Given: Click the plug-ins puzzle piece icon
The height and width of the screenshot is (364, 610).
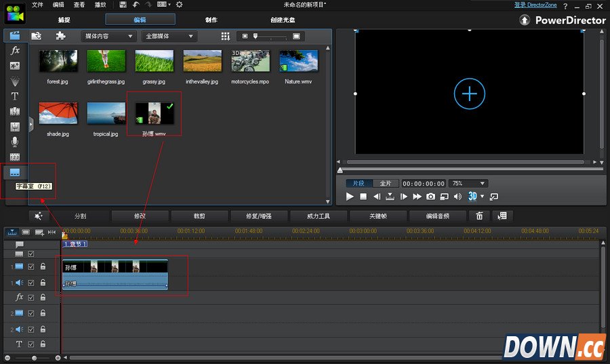Looking at the screenshot, I should tap(60, 36).
